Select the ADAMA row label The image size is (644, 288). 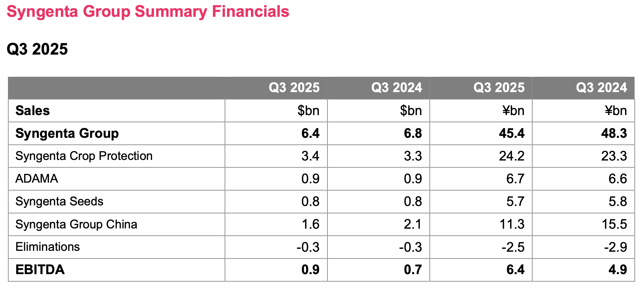click(x=37, y=179)
